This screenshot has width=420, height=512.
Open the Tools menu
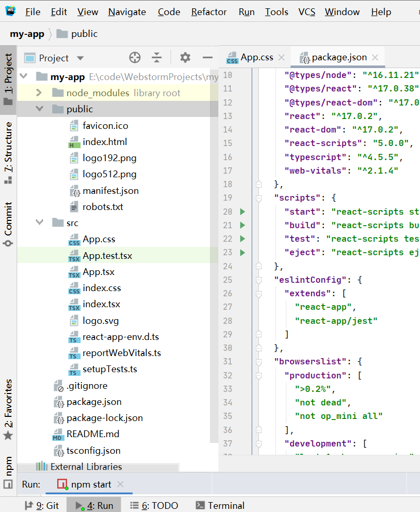point(277,12)
